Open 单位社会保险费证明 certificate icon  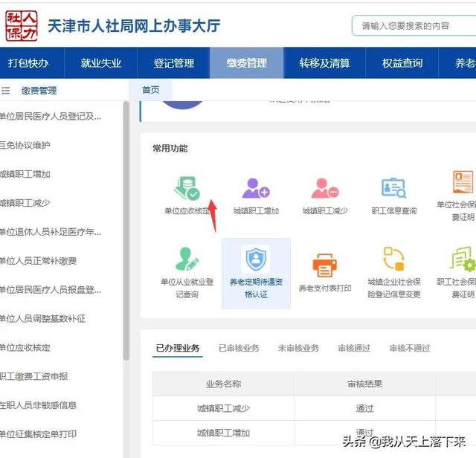(463, 182)
